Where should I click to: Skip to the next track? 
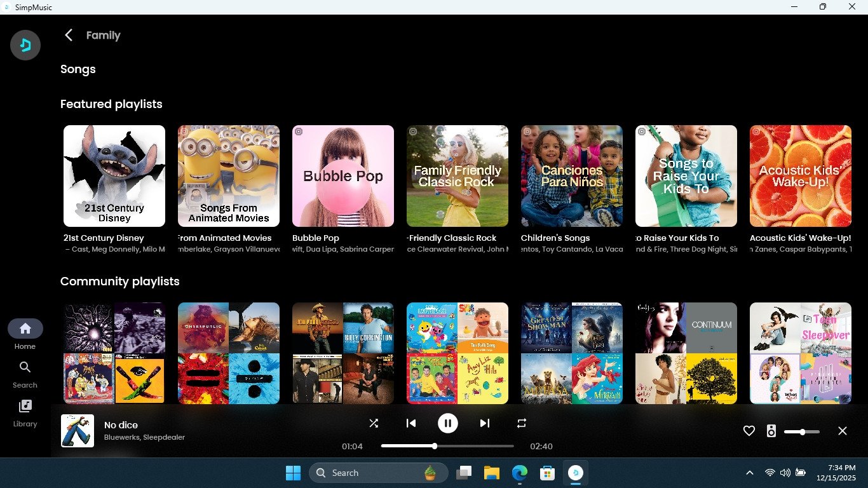click(x=485, y=423)
